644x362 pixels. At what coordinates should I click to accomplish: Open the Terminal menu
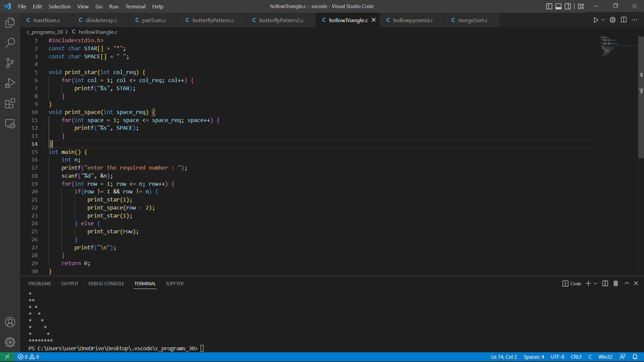tap(135, 6)
